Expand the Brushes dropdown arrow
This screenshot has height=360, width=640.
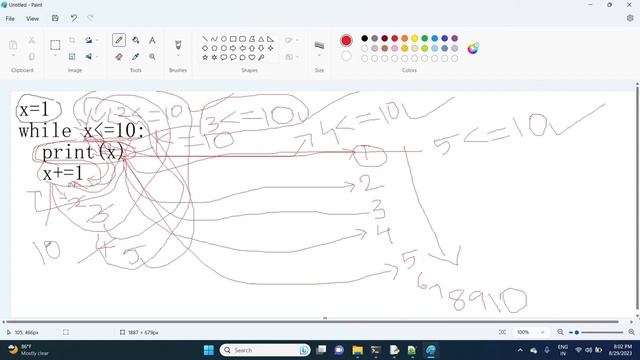(178, 56)
